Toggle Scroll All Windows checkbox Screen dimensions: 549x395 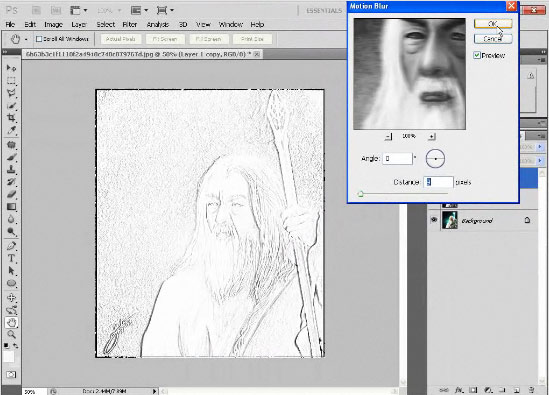39,39
